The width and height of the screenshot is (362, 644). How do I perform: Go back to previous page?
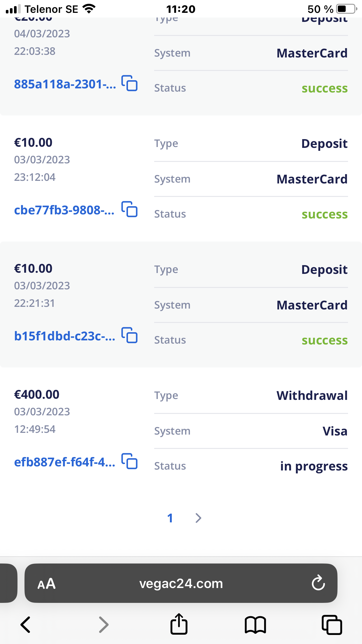point(26,625)
